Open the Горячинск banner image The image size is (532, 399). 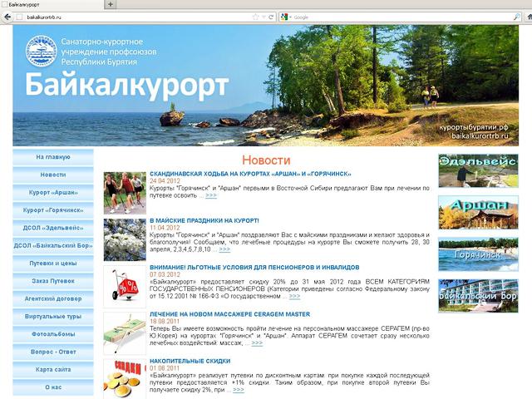pos(478,254)
